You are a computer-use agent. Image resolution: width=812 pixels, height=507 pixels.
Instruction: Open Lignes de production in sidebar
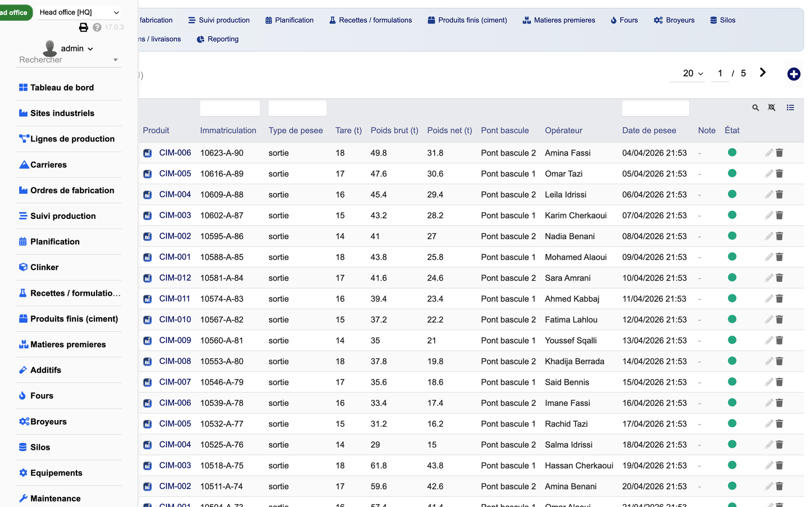72,139
